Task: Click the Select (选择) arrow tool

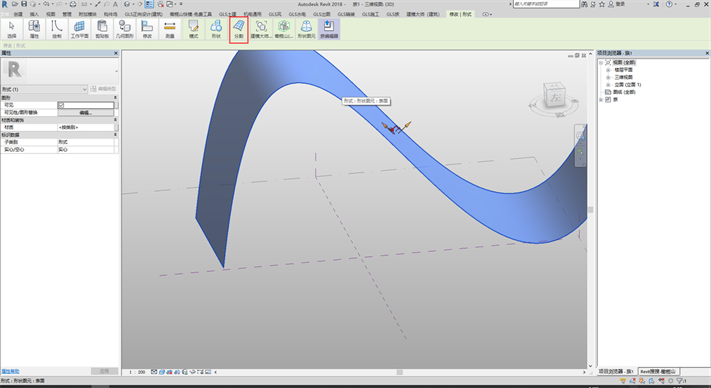Action: 11,29
